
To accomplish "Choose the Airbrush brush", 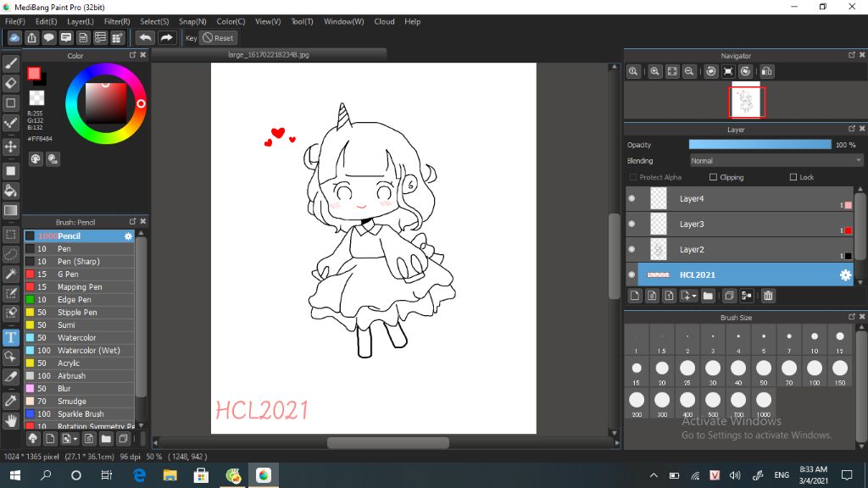I will click(79, 376).
